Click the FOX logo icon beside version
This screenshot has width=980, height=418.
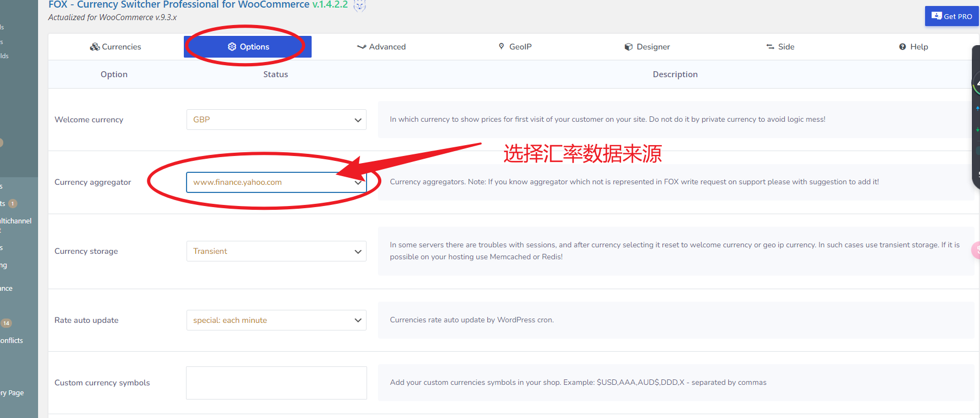359,5
